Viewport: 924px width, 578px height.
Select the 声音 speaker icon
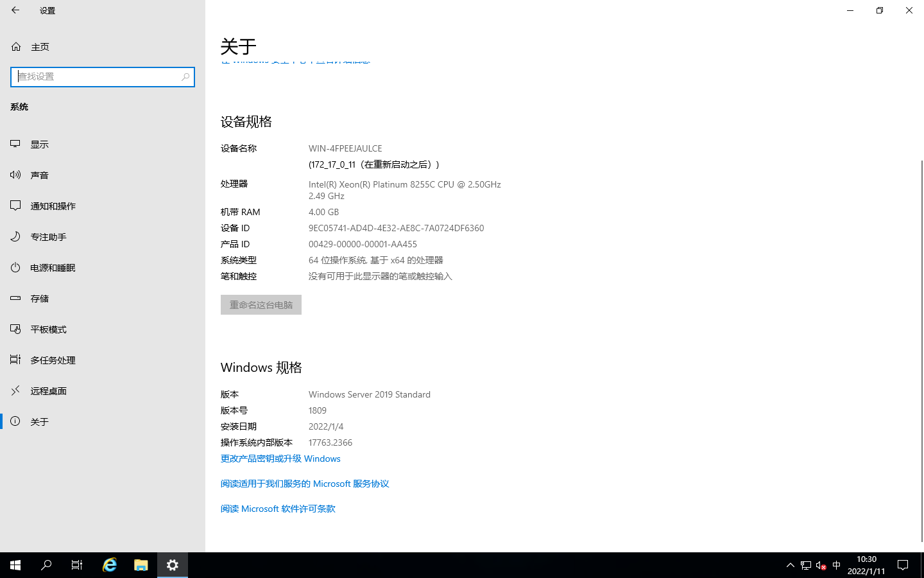click(15, 175)
